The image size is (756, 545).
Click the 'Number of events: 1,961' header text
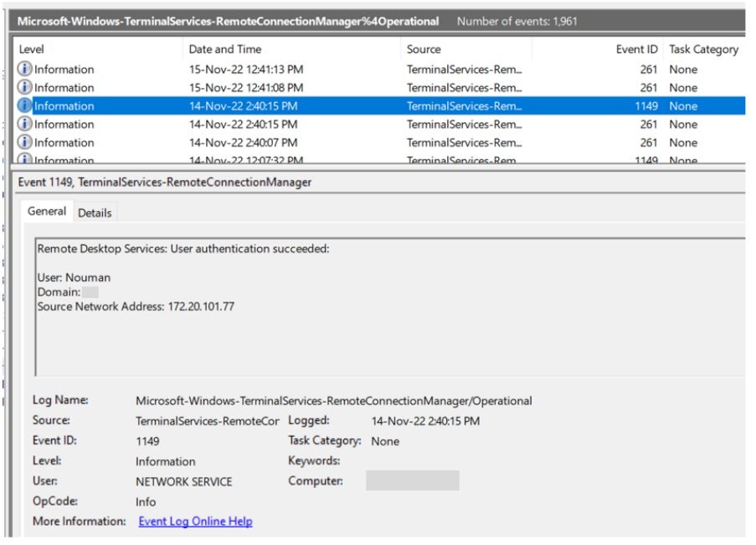pyautogui.click(x=517, y=21)
